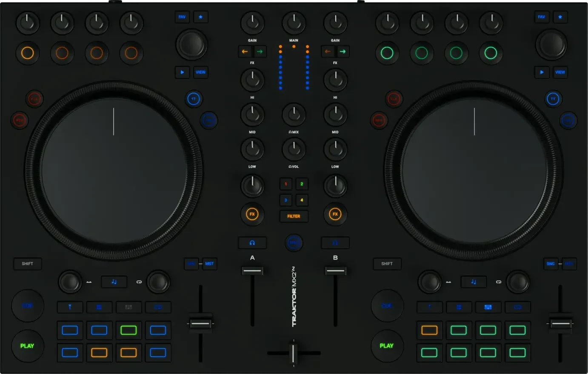The height and width of the screenshot is (374, 588).
Task: Click the blue CUE button on deck A
Action: pos(27,306)
